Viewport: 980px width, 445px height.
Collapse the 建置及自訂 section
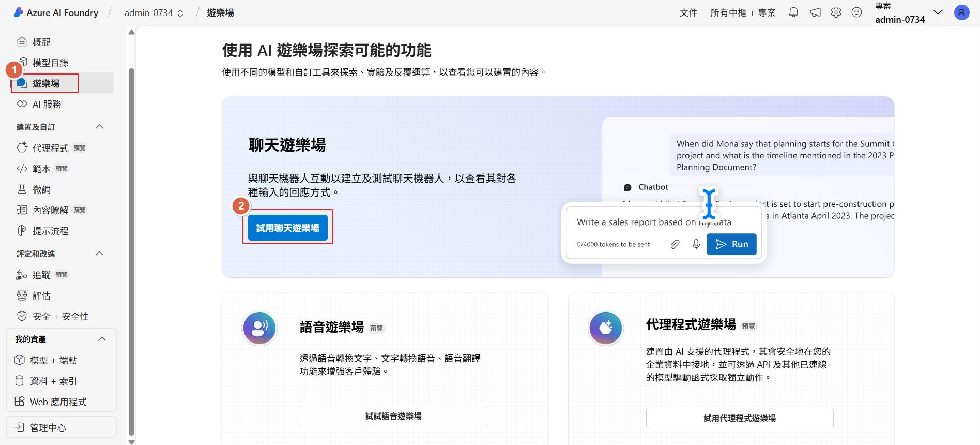tap(100, 127)
